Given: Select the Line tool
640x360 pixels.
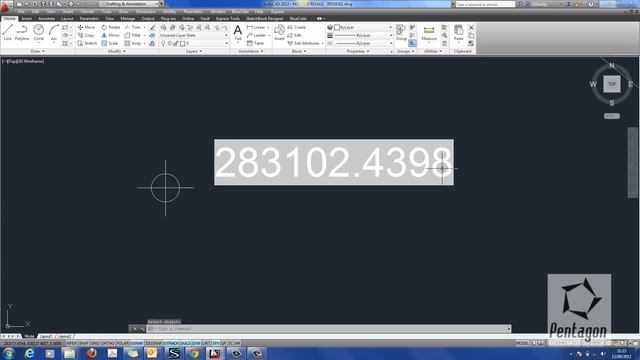Looking at the screenshot, I should [x=8, y=32].
